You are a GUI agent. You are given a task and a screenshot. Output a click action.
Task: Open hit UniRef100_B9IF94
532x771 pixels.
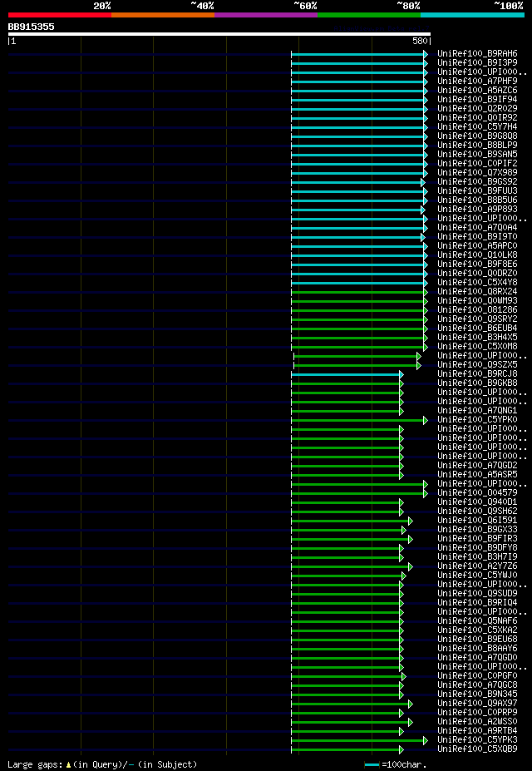pos(477,99)
